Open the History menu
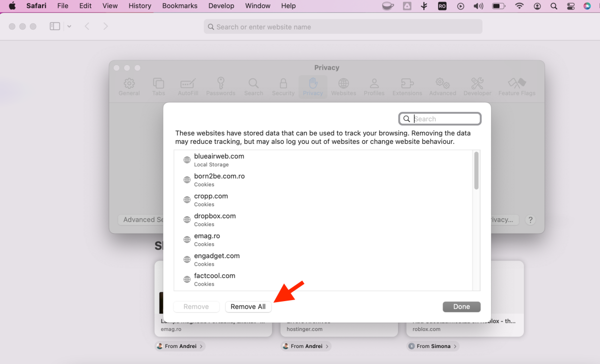600x364 pixels. [139, 6]
